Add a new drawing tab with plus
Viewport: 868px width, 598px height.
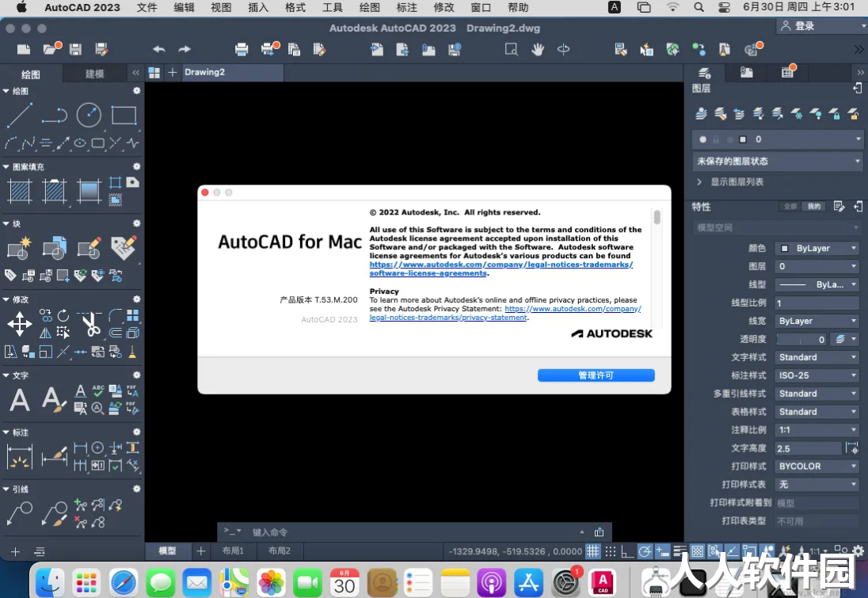click(x=173, y=73)
